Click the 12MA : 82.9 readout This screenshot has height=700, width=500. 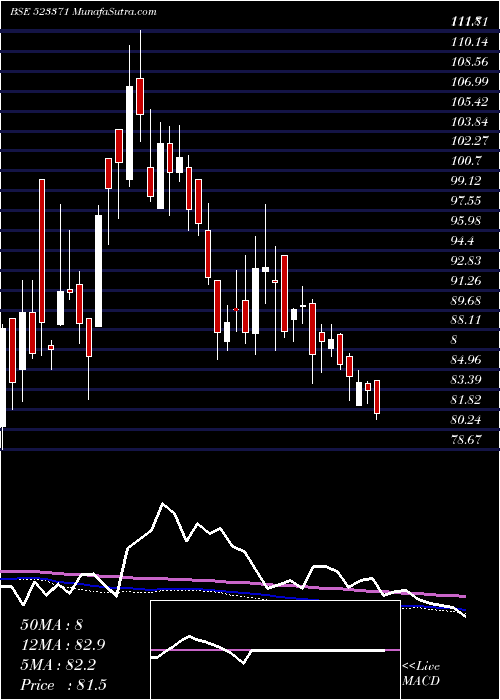click(x=62, y=645)
